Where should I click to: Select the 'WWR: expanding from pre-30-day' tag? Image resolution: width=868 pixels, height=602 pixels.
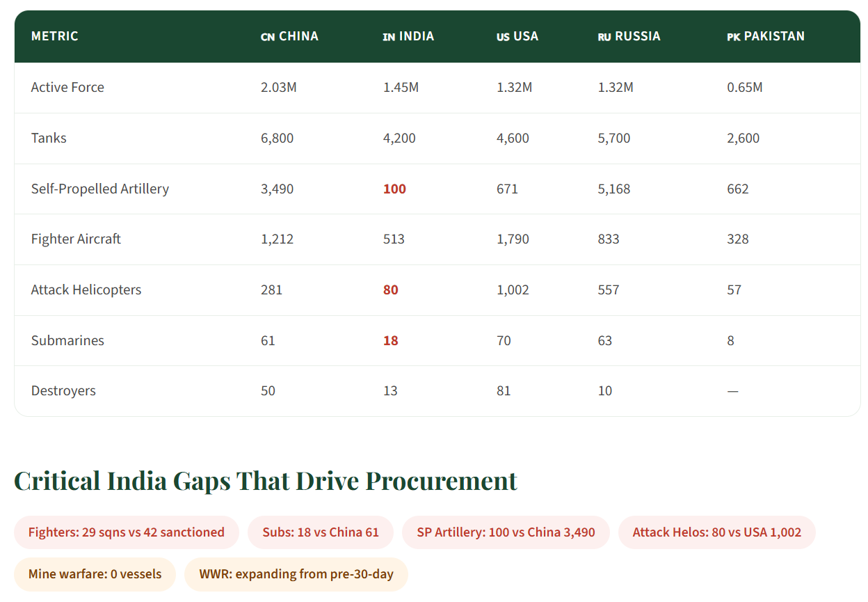coord(296,574)
